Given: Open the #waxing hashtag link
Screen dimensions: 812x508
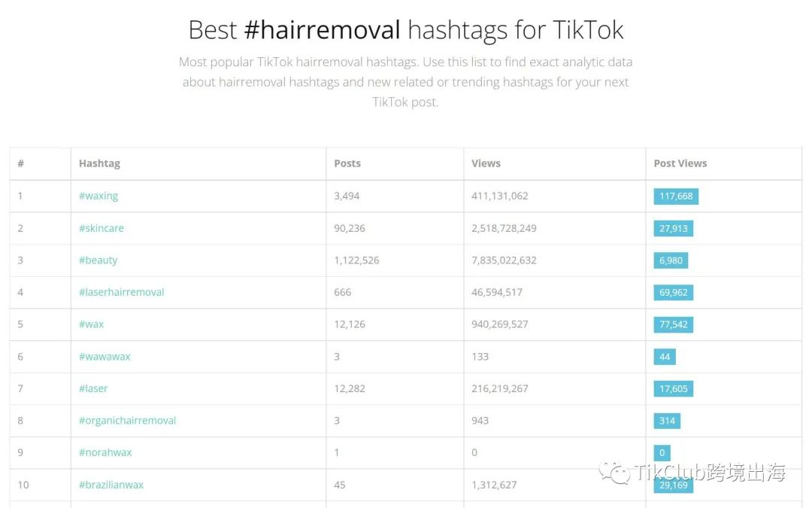Looking at the screenshot, I should tap(98, 196).
